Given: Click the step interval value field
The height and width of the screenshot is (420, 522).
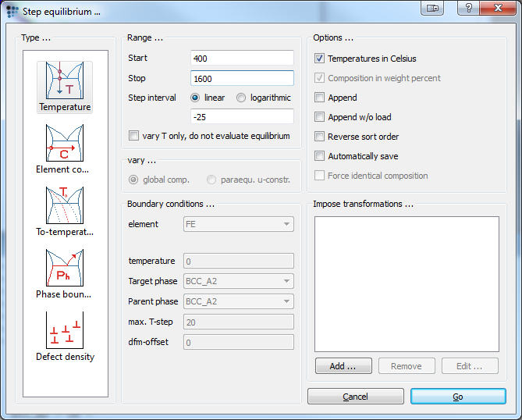Looking at the screenshot, I should [x=241, y=116].
